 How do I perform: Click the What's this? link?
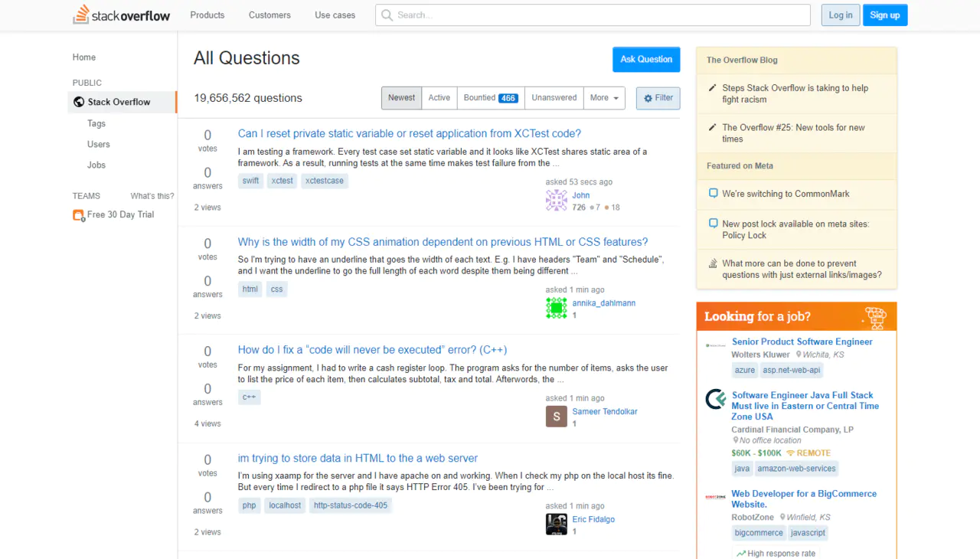click(152, 196)
